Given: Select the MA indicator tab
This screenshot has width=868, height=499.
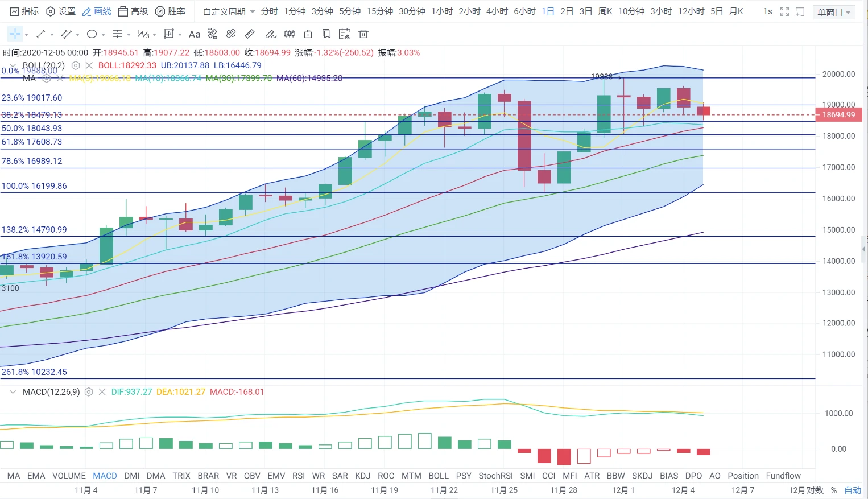Looking at the screenshot, I should [14, 476].
